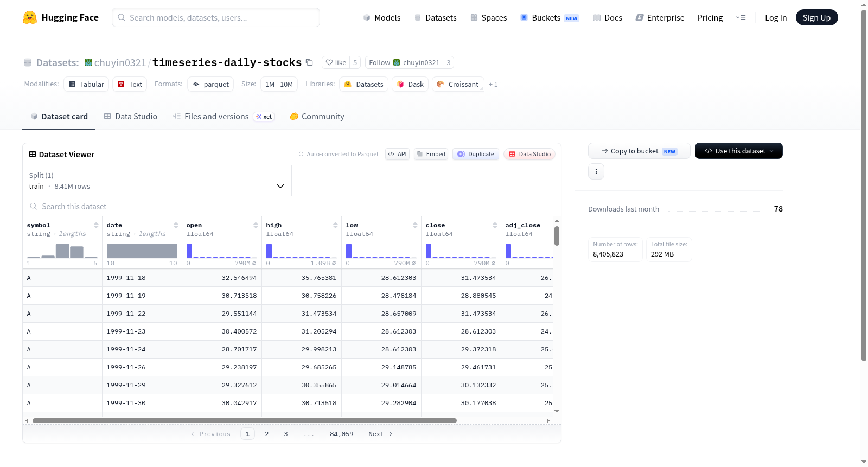Filter by the Tabular modality tag
Screen dimensions: 868x467
pos(86,84)
